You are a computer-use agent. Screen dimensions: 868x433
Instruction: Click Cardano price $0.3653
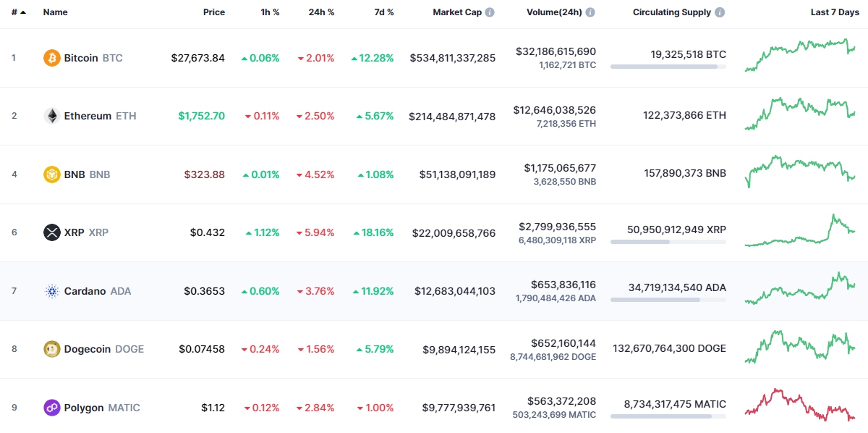tap(205, 291)
